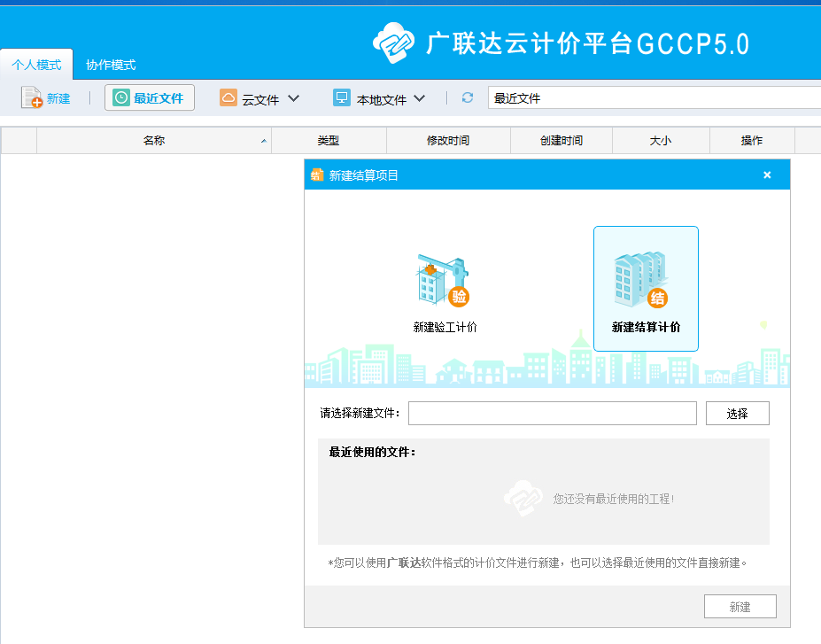Close the 新建结算项目 dialog

coord(767,175)
